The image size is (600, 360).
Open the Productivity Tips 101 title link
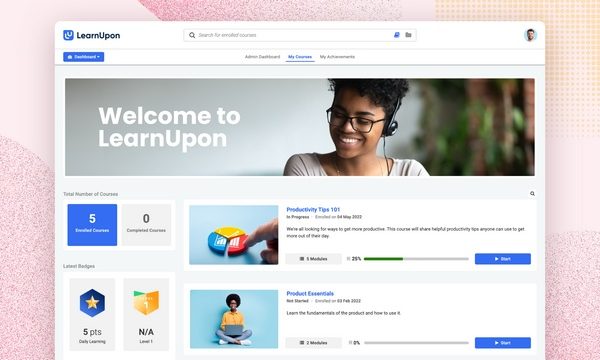point(313,209)
